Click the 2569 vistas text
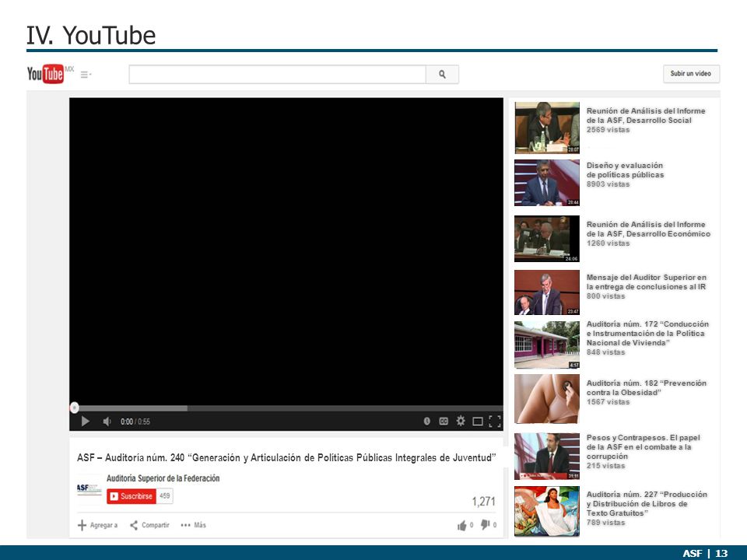The width and height of the screenshot is (747, 560). pyautogui.click(x=608, y=130)
